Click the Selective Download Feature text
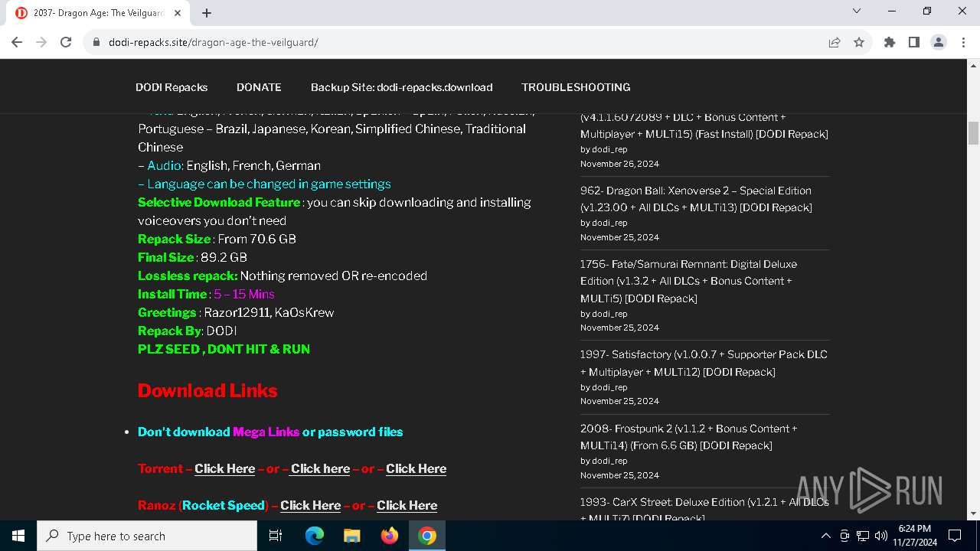 pyautogui.click(x=219, y=202)
